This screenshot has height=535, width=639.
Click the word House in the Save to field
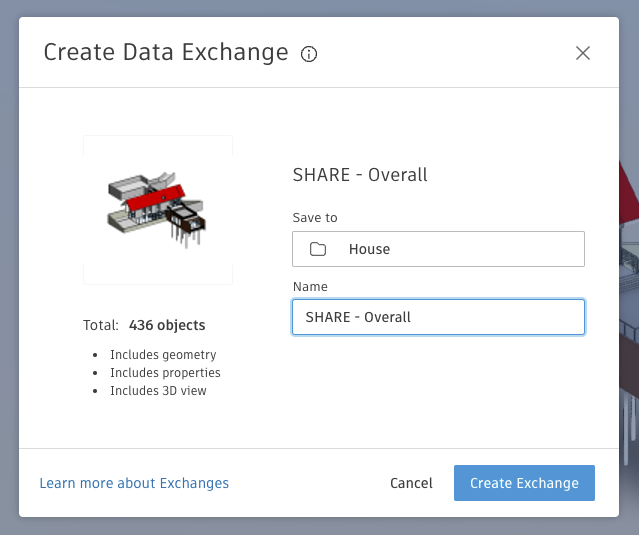[x=369, y=249]
